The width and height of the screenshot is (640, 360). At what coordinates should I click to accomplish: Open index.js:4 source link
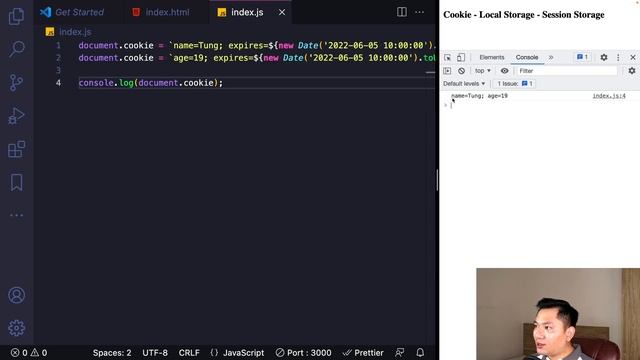tap(609, 96)
